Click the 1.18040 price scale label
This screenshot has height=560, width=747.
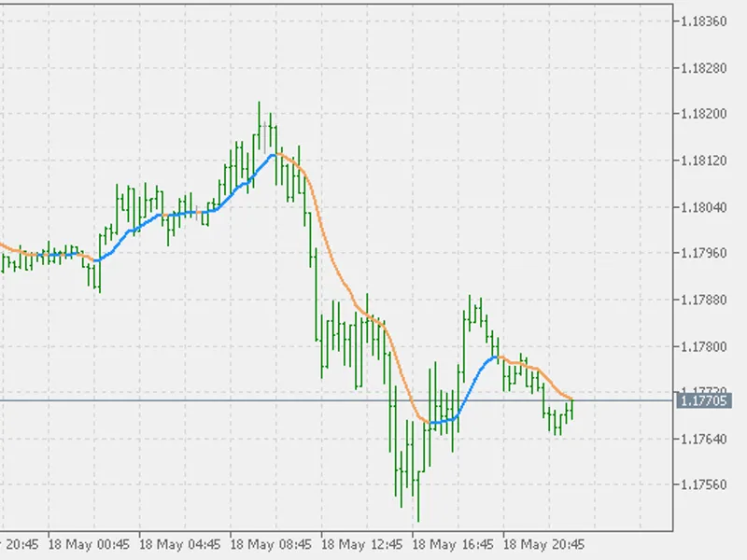tap(704, 207)
